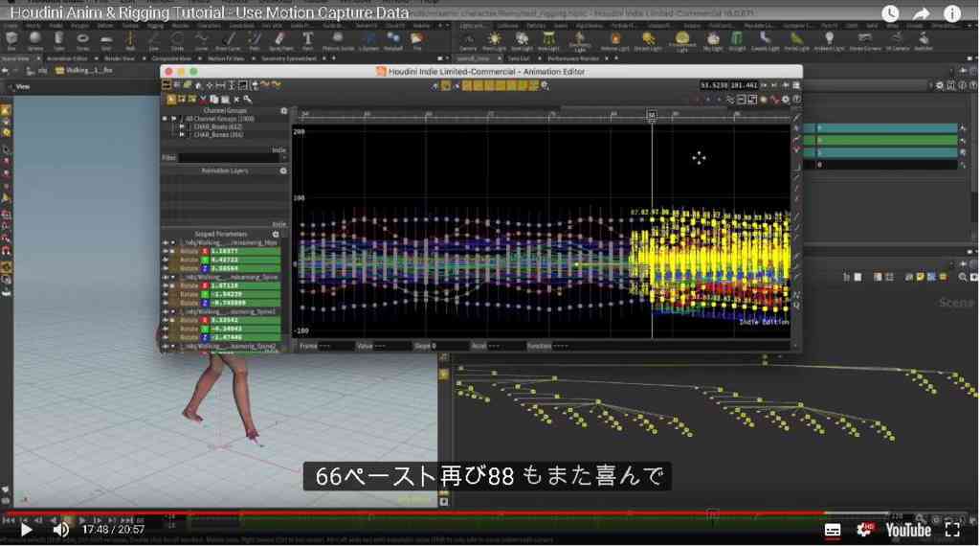The width and height of the screenshot is (980, 546).
Task: Select the Tube shelf tool
Action: point(58,40)
